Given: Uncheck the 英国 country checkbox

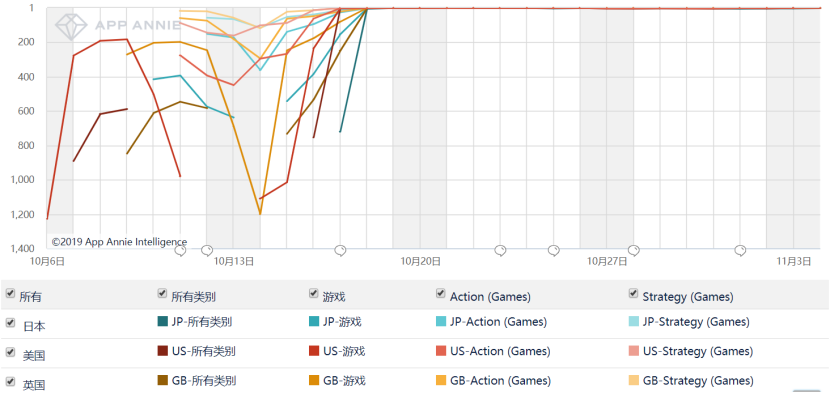Looking at the screenshot, I should click(10, 381).
